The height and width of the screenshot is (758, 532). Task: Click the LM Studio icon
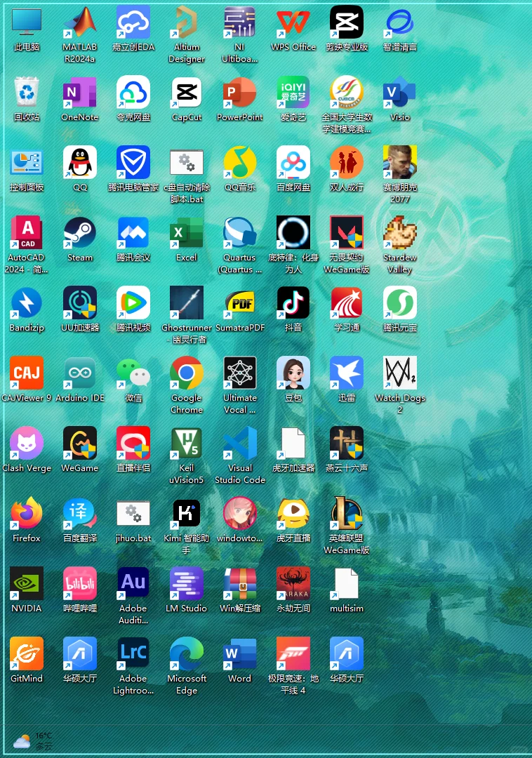(x=187, y=583)
